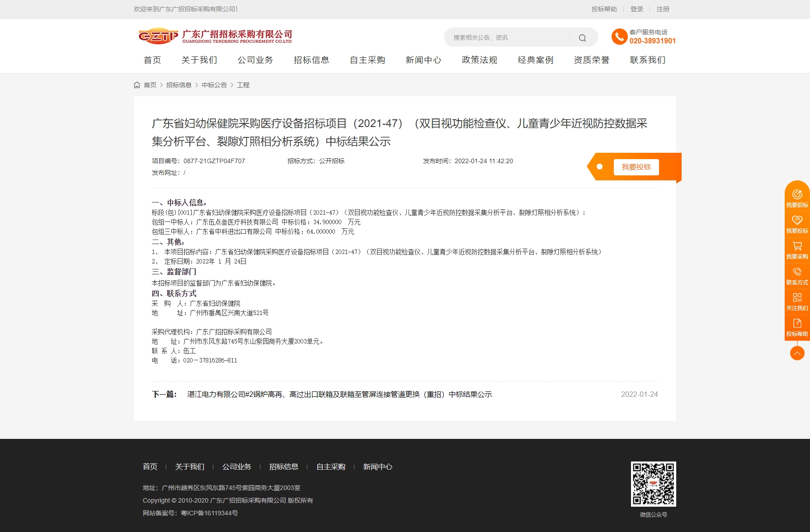Open 首页 in main navigation
Image resolution: width=810 pixels, height=532 pixels.
[152, 60]
